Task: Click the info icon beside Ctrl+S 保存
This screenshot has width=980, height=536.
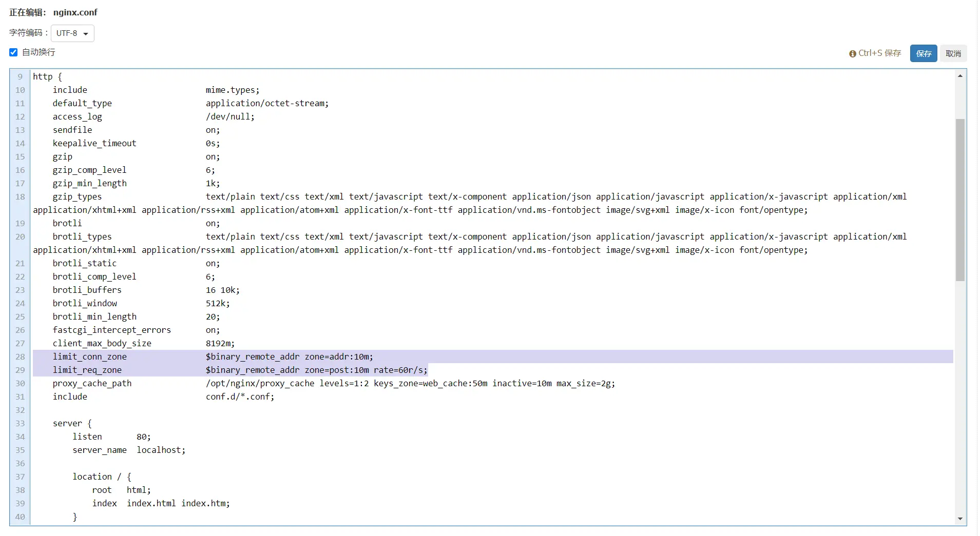Action: (x=853, y=53)
